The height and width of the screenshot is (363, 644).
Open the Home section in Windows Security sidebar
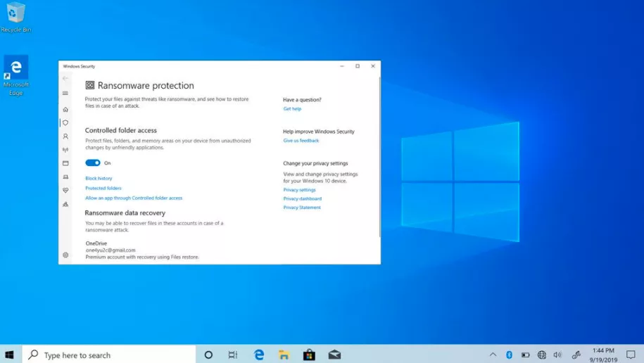tap(65, 109)
